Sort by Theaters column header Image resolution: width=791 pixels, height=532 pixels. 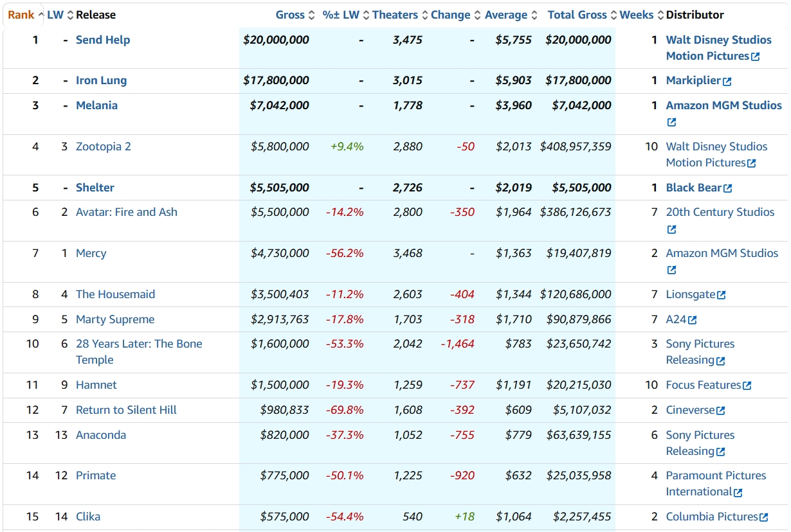point(395,15)
